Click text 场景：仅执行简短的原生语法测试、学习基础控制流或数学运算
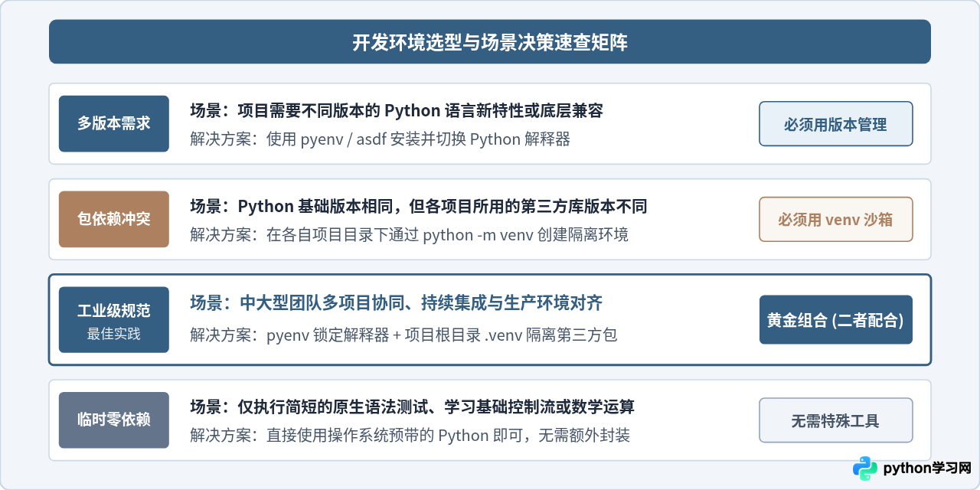Viewport: 980px width, 490px height. (412, 407)
